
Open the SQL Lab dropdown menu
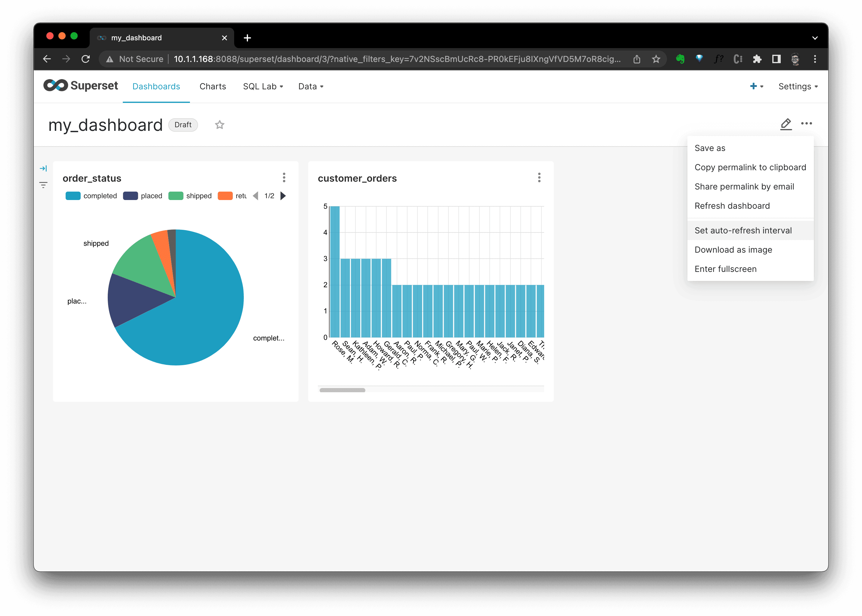(x=263, y=87)
